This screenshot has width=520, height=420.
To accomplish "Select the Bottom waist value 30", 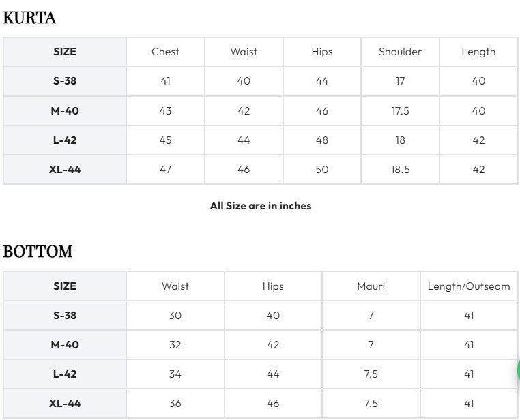I will (x=175, y=315).
